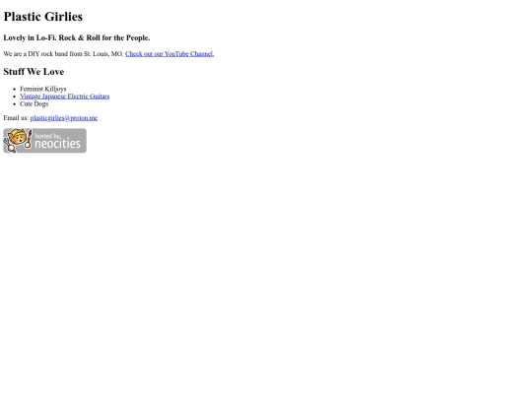
Task: Click the 'We are a DIY rock band' text
Action: 35,54
